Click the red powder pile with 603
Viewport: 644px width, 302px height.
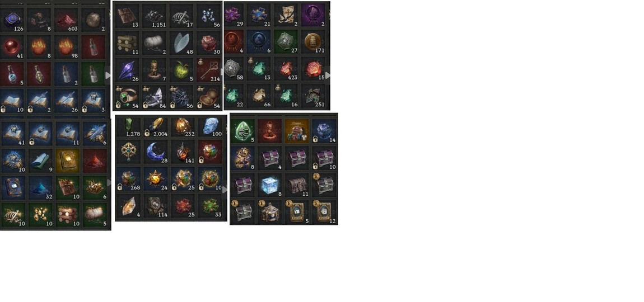(67, 20)
